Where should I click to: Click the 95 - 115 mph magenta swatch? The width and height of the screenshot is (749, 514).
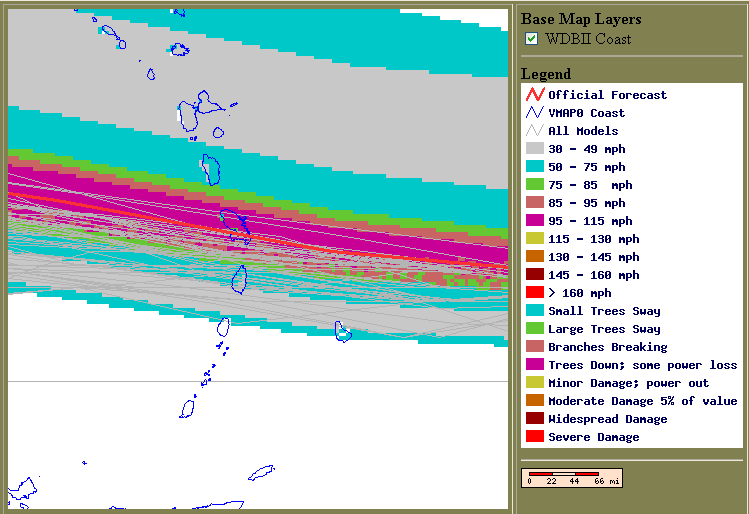coord(535,221)
